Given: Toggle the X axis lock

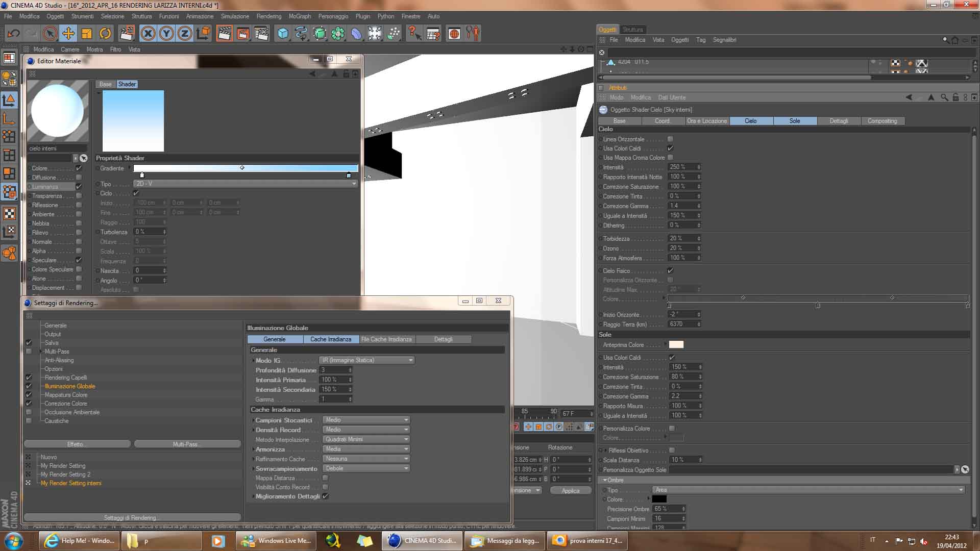Looking at the screenshot, I should coord(148,34).
